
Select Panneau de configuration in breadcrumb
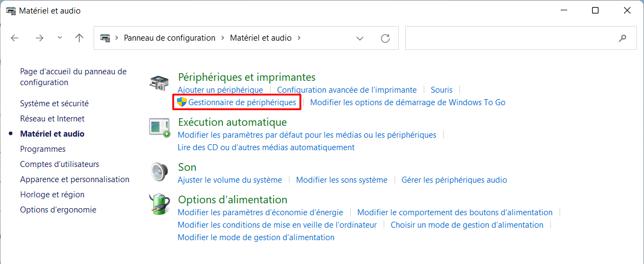click(169, 38)
